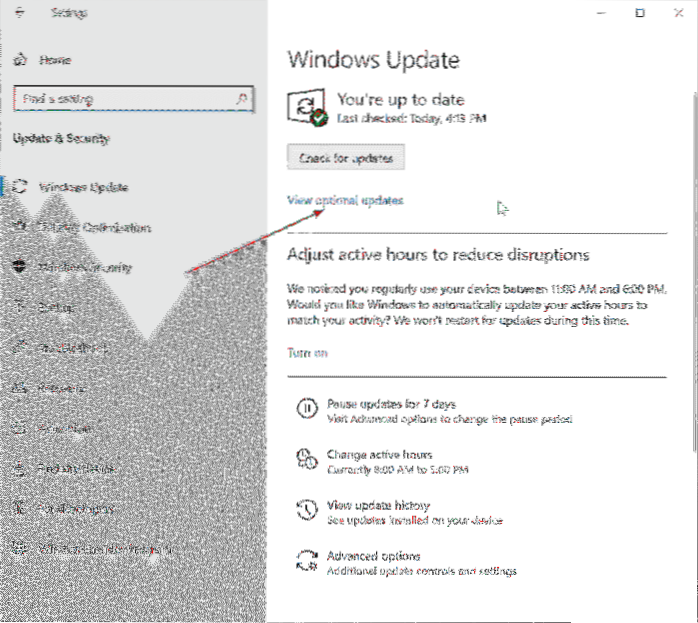The image size is (698, 623).
Task: Click the Turn on link for active hours
Action: pyautogui.click(x=307, y=353)
